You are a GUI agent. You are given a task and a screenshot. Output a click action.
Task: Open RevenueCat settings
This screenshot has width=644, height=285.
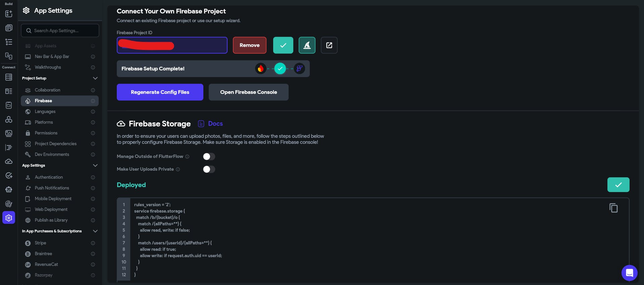[60, 265]
